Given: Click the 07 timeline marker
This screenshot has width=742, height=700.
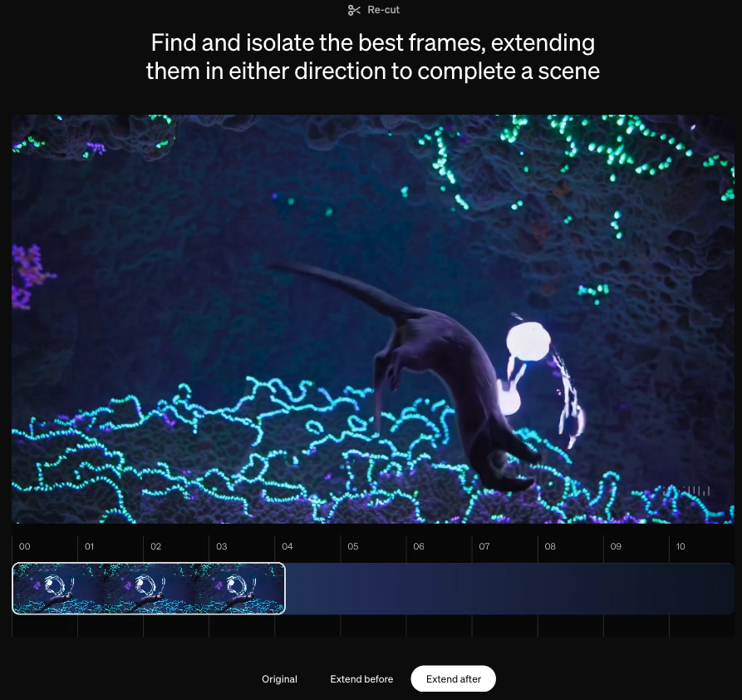Looking at the screenshot, I should coord(484,546).
